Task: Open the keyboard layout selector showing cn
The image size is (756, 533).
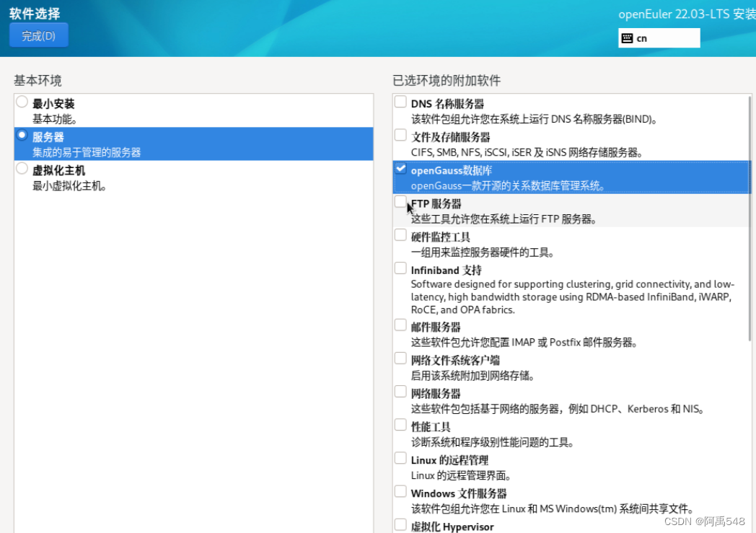Action: 659,38
